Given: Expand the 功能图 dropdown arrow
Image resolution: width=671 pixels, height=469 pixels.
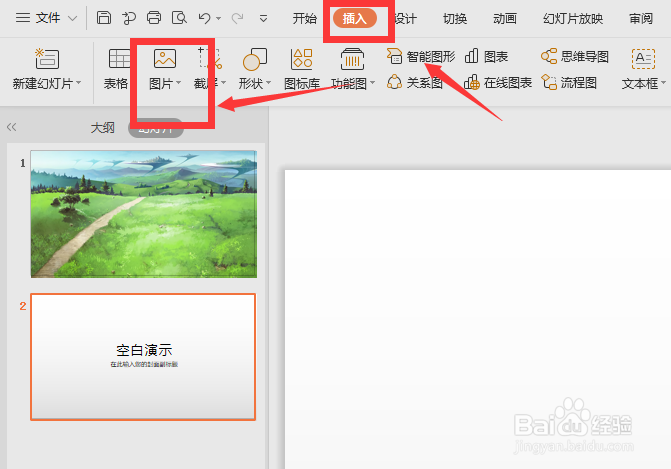Looking at the screenshot, I should tap(372, 83).
